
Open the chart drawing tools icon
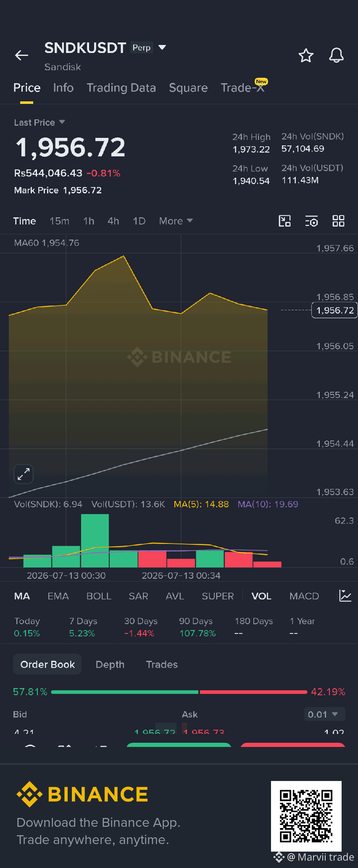[285, 221]
